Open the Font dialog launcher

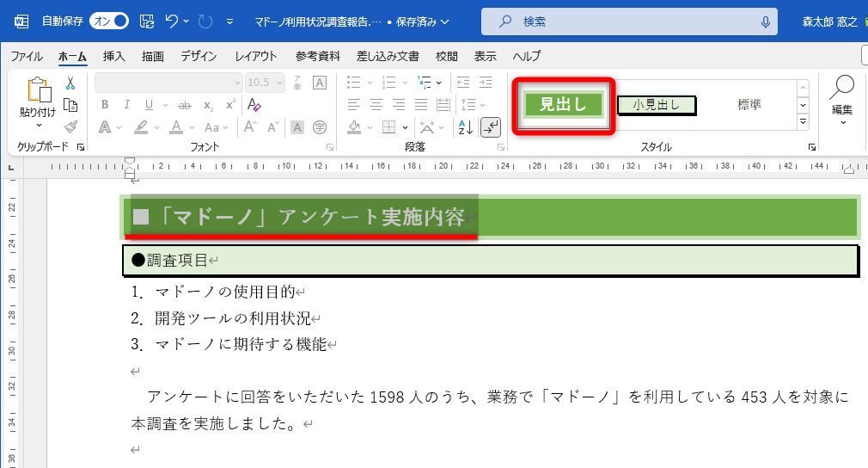[x=330, y=147]
